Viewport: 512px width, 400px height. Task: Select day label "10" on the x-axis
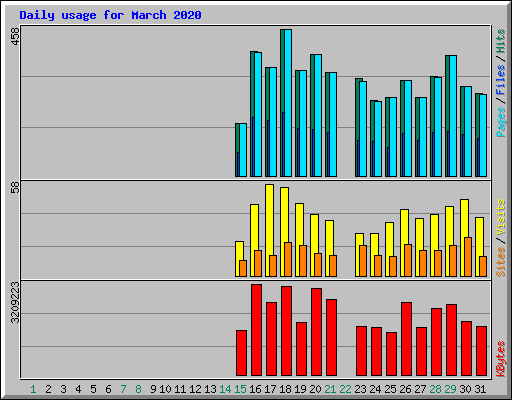tap(165, 389)
